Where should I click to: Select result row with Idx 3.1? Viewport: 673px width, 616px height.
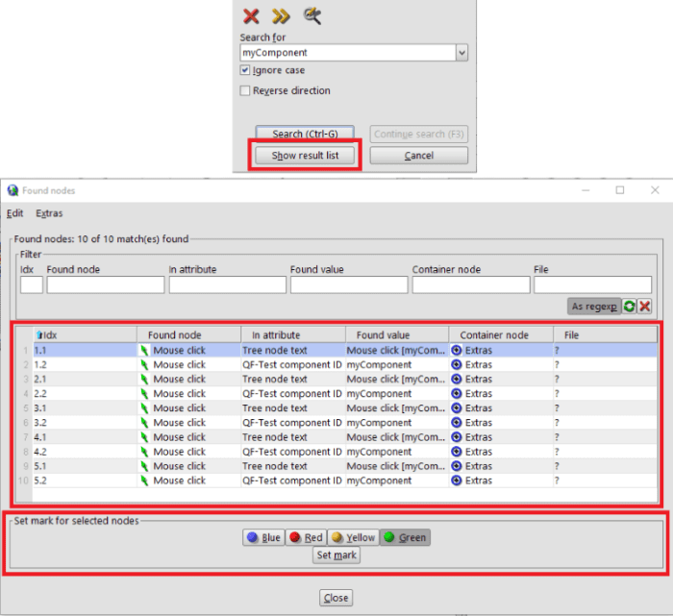click(x=345, y=408)
